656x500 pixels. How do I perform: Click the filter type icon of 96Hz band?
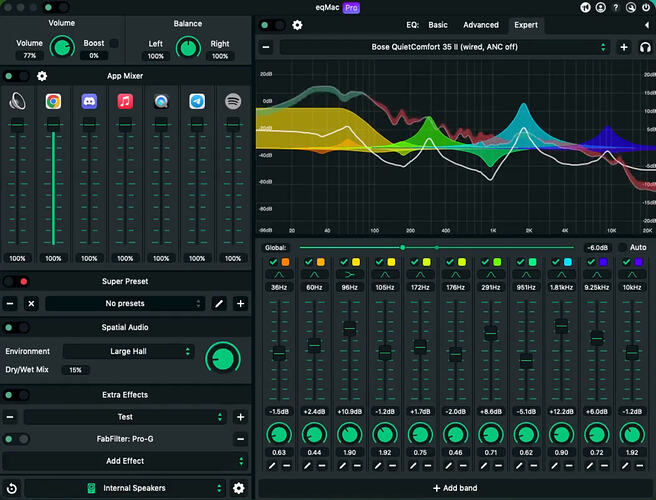pos(349,274)
